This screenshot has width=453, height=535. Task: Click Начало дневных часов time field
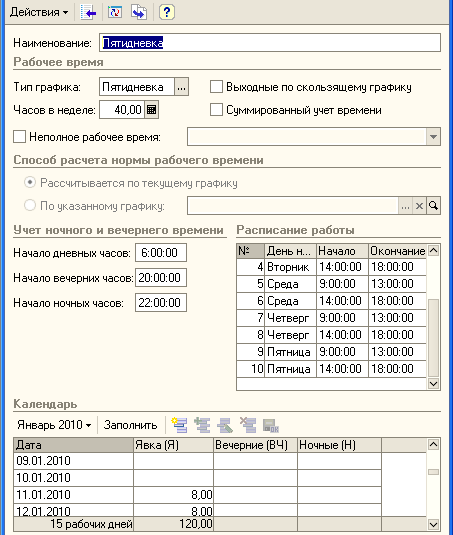tap(161, 252)
